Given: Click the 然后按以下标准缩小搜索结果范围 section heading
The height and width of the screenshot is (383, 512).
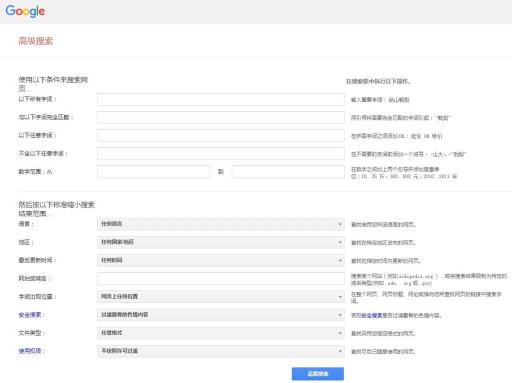Looking at the screenshot, I should [x=57, y=209].
